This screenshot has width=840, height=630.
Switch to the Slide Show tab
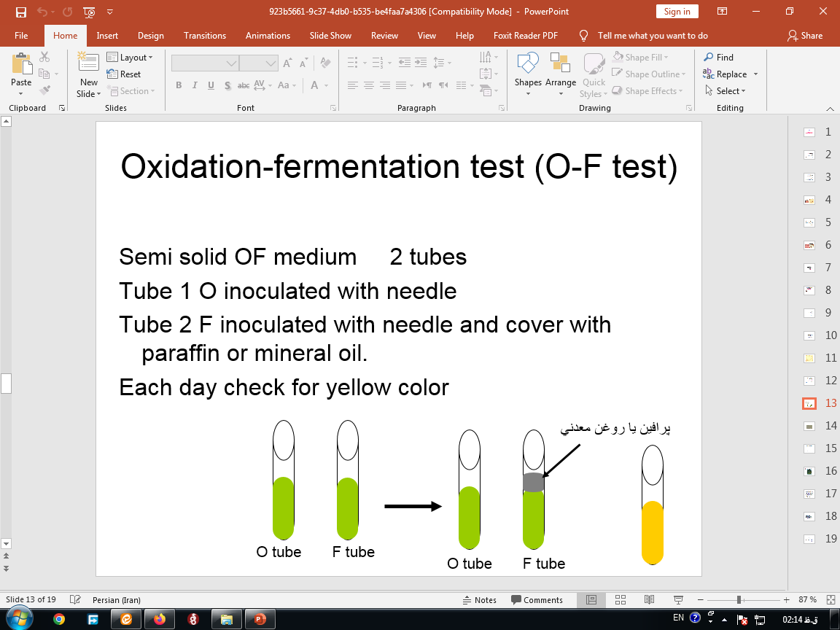coord(330,35)
